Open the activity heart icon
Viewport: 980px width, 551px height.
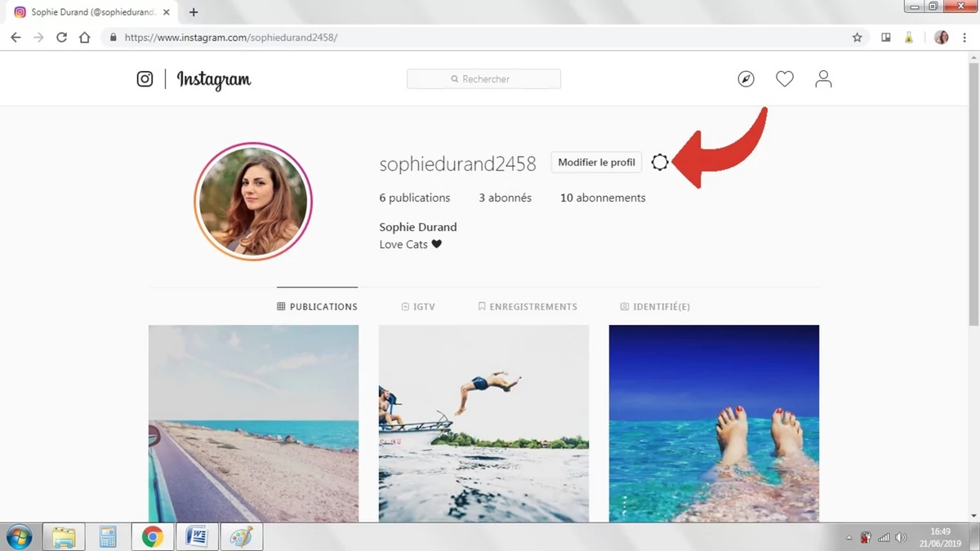[785, 79]
